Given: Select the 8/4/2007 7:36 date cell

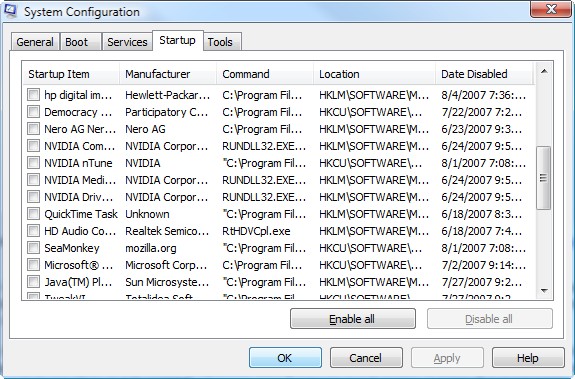Looking at the screenshot, I should pyautogui.click(x=484, y=95).
